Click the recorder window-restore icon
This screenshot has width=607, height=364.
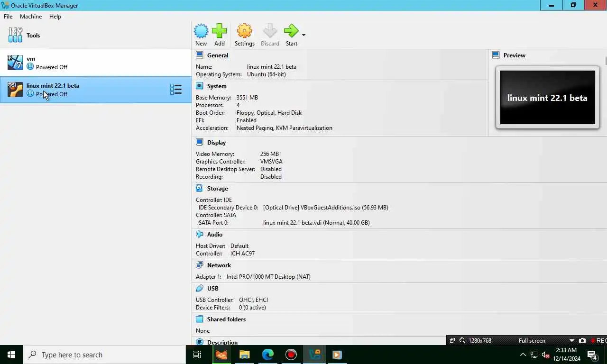tap(452, 340)
